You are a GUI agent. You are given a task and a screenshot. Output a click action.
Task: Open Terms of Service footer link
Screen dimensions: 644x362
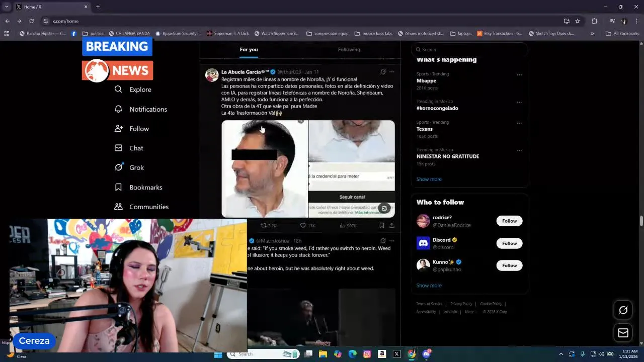pos(429,304)
